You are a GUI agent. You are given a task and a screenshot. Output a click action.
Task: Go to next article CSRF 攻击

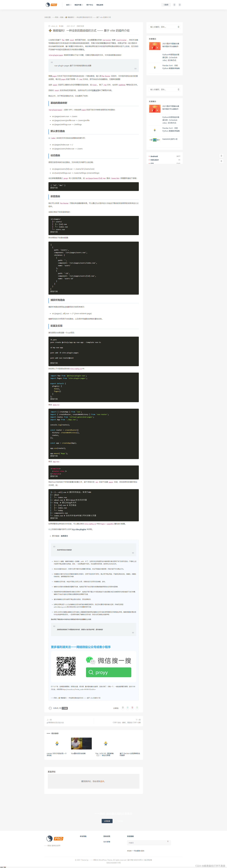point(127,722)
